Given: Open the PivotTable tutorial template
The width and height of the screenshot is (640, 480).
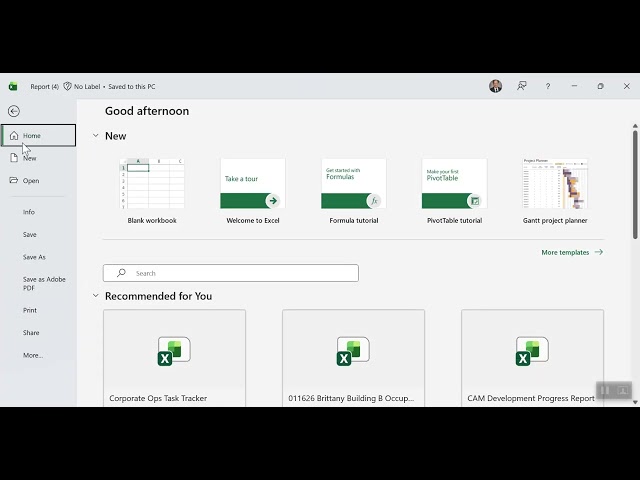Looking at the screenshot, I should click(x=454, y=191).
